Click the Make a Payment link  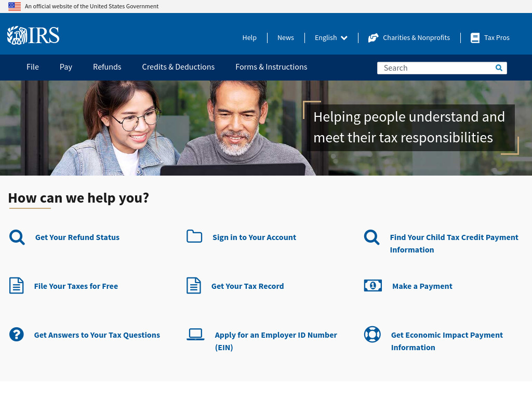[422, 286]
